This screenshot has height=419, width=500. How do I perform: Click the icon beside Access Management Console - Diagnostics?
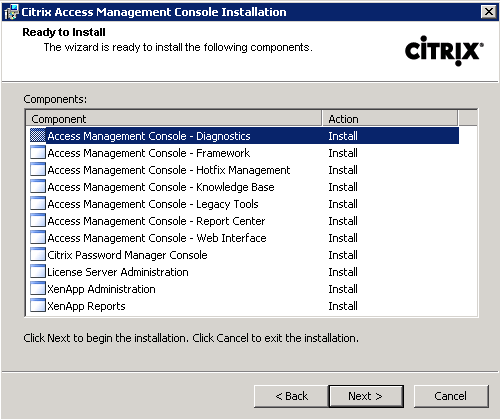click(38, 136)
